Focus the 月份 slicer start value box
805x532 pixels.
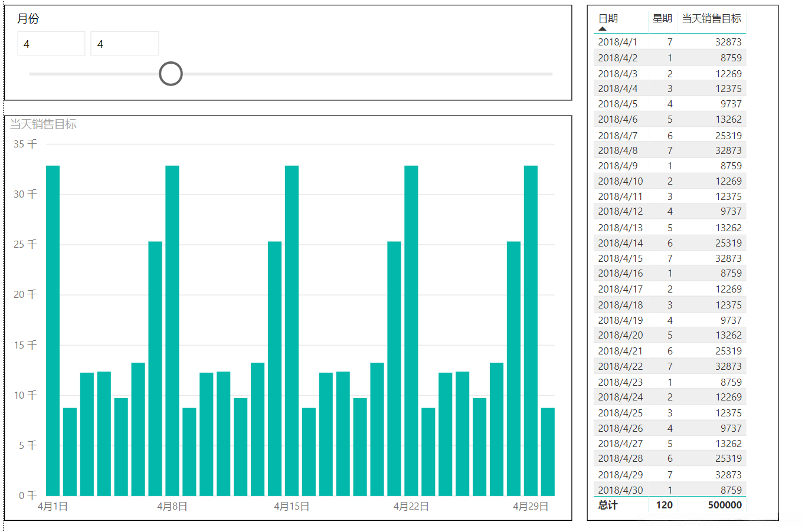(51, 44)
